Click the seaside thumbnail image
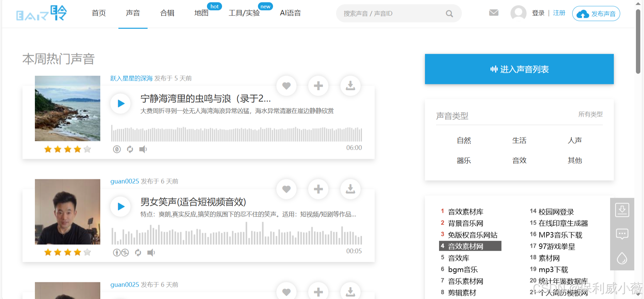The height and width of the screenshot is (299, 644). pyautogui.click(x=67, y=108)
